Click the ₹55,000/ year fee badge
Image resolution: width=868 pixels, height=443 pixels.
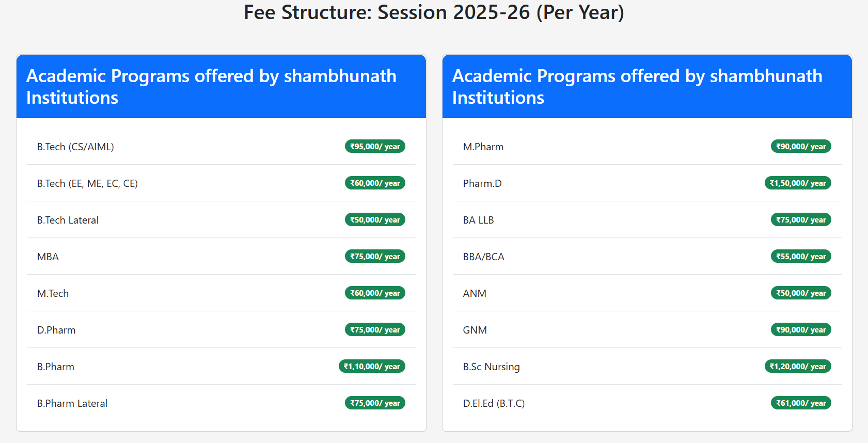[801, 257]
